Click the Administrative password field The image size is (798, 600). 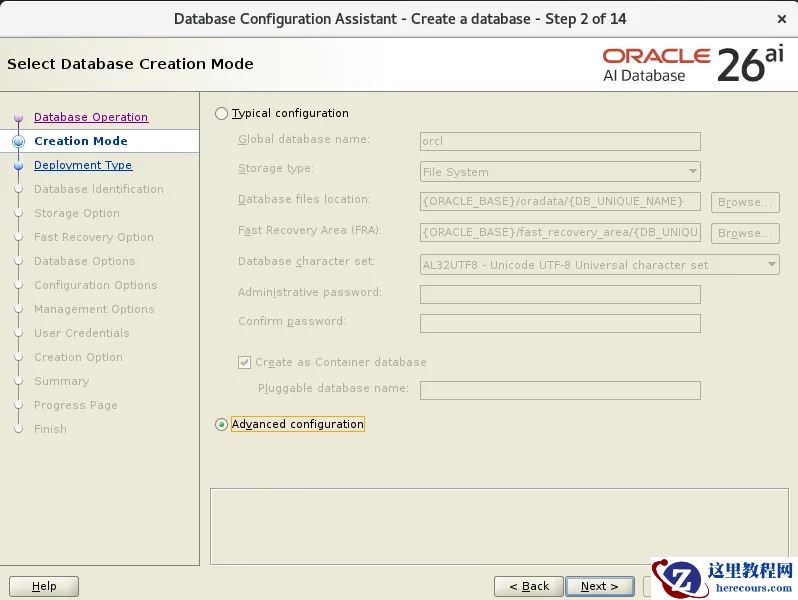(x=560, y=295)
